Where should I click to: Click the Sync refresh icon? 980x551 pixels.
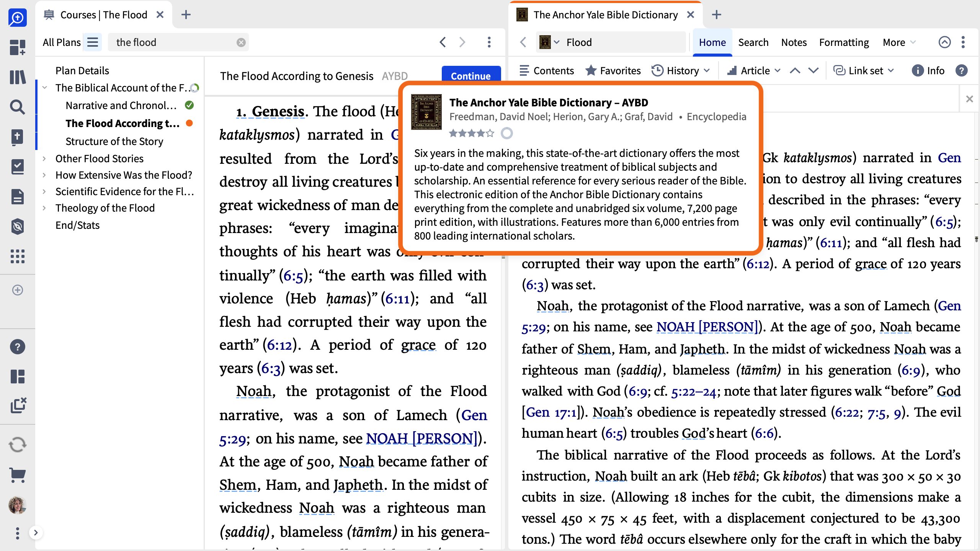tap(18, 445)
